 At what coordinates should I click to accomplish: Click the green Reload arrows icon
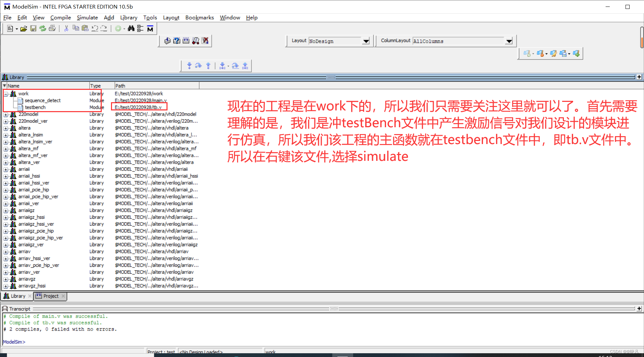click(42, 29)
